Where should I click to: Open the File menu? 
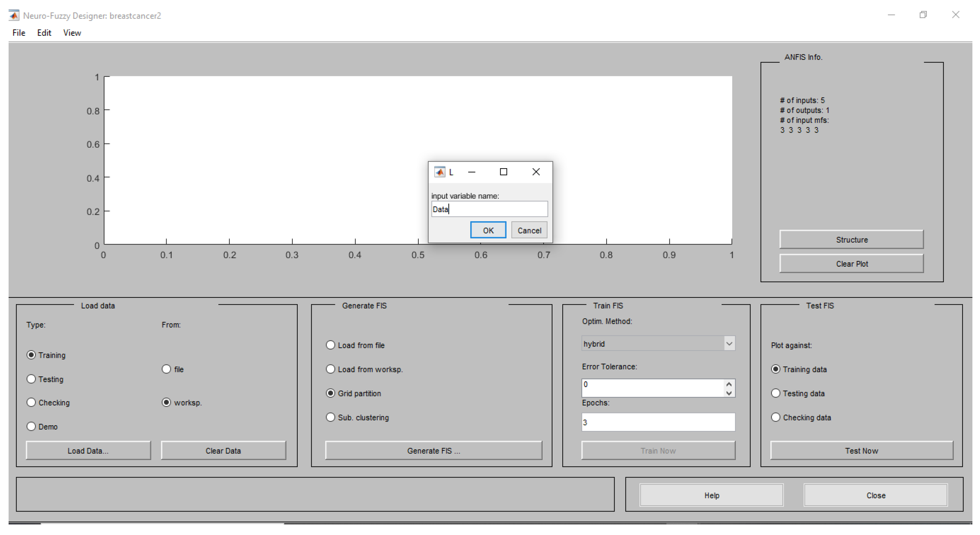click(19, 33)
